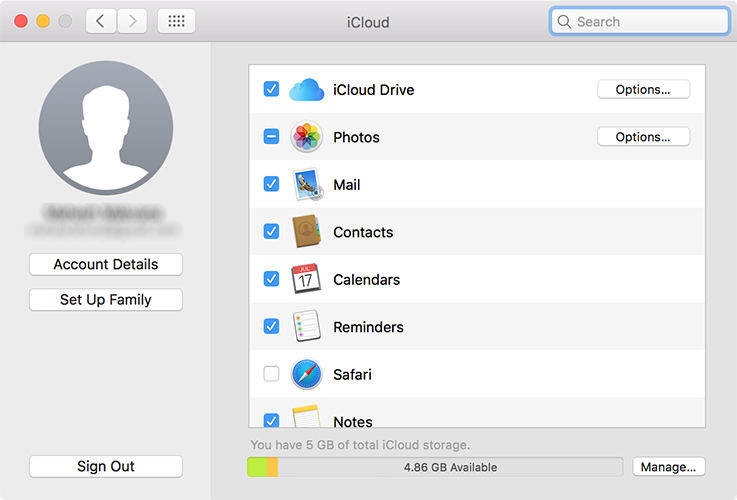The height and width of the screenshot is (500, 737).
Task: Select the Notes label text
Action: pyautogui.click(x=353, y=422)
